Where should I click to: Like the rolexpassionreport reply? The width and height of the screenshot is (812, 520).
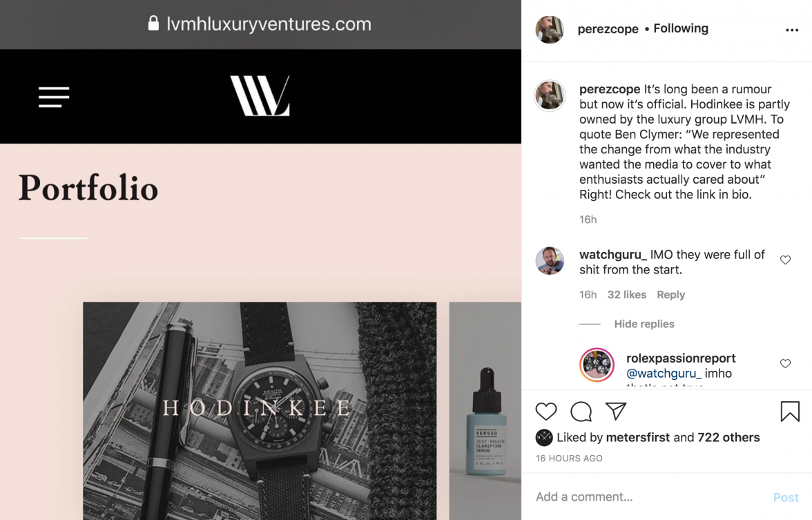(x=786, y=363)
